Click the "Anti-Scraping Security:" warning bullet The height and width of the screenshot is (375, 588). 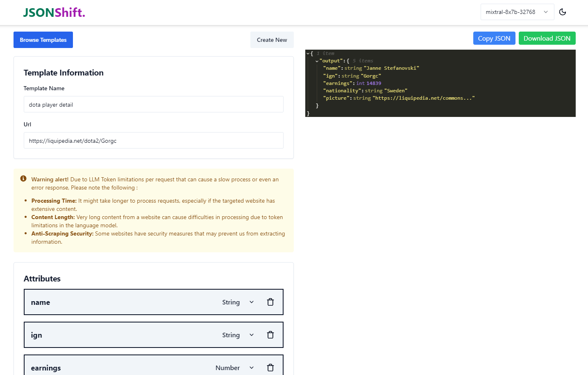pyautogui.click(x=62, y=233)
